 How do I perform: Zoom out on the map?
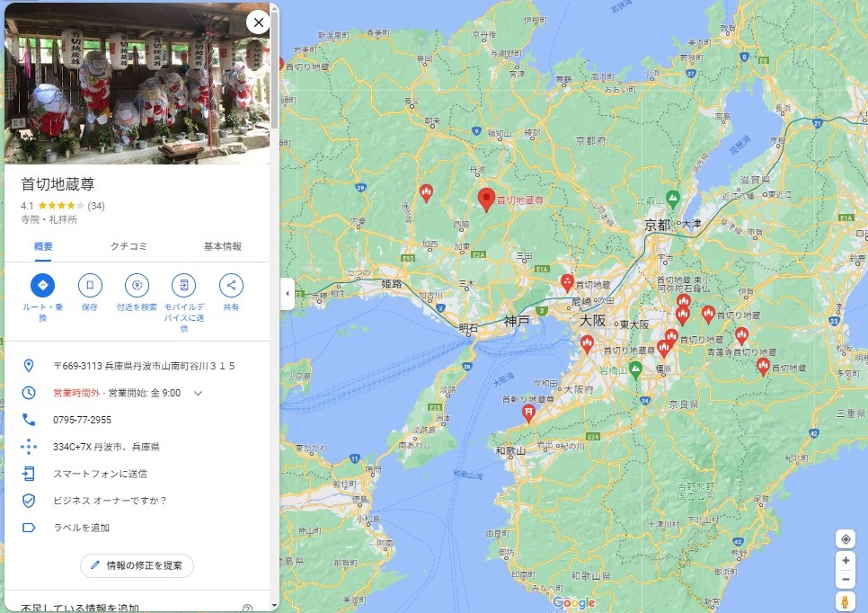point(846,580)
